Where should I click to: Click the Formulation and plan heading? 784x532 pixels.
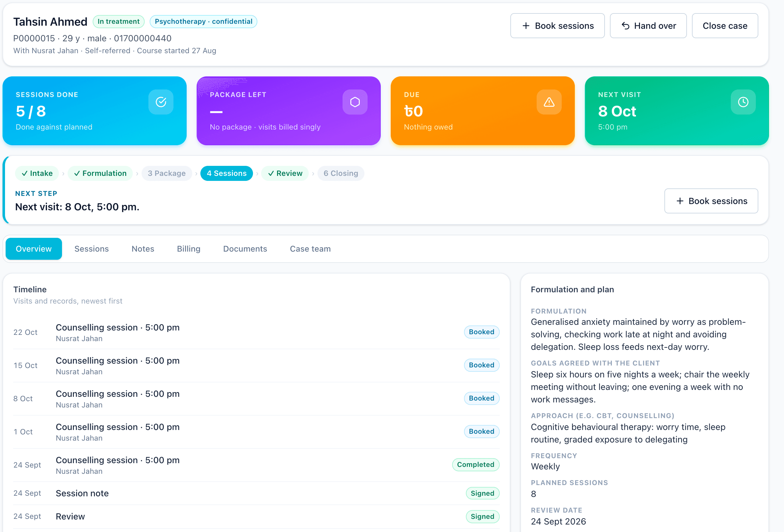click(572, 289)
